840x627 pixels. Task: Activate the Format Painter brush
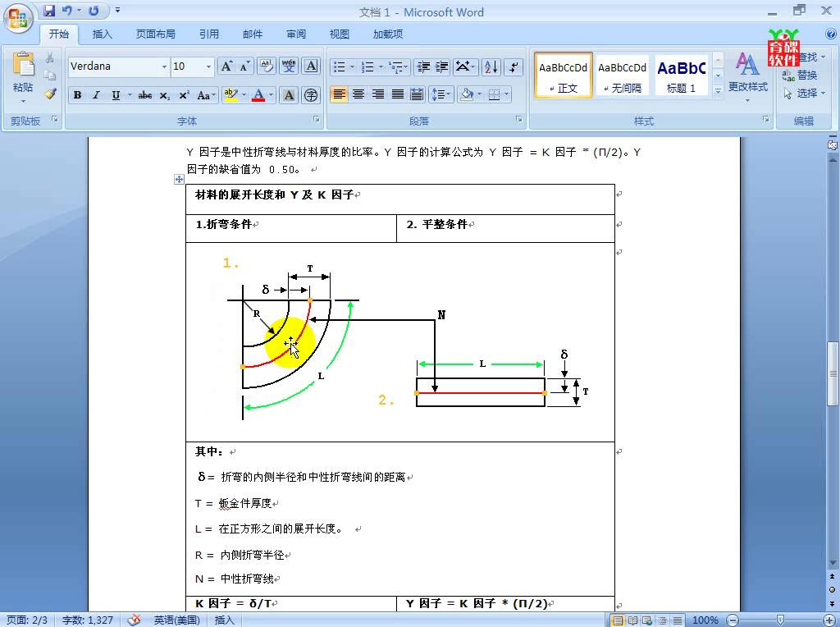click(x=50, y=94)
